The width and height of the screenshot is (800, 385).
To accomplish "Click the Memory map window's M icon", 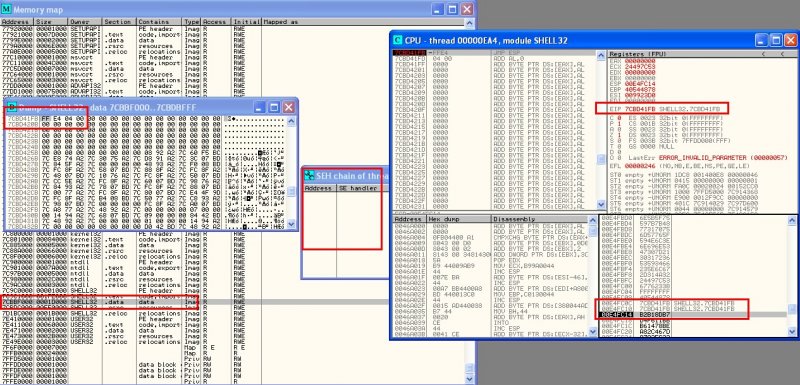I will (x=6, y=10).
